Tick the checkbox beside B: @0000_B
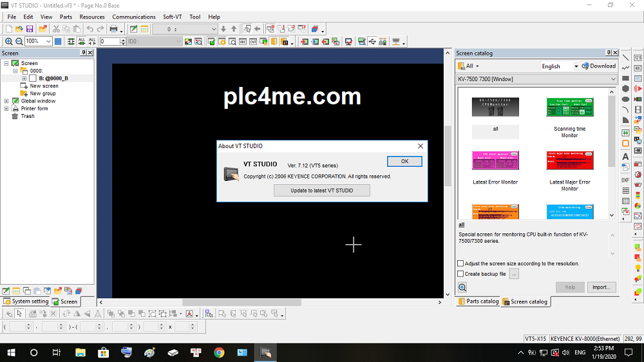The image size is (644, 362). (32, 78)
